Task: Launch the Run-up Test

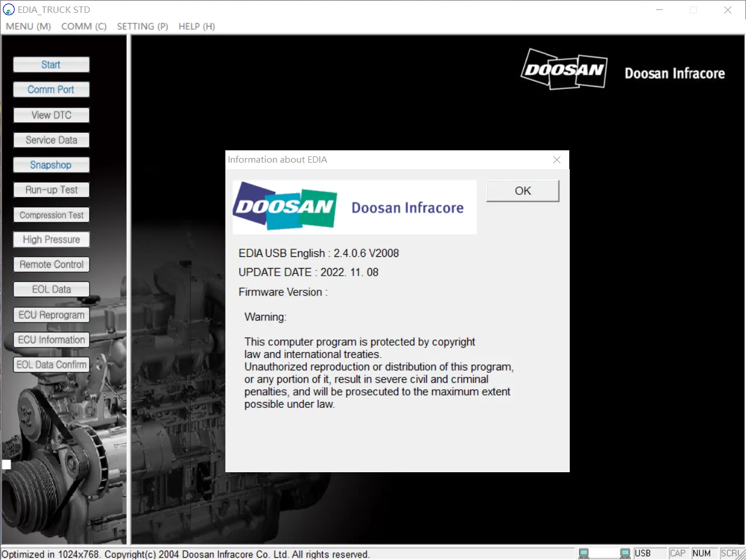Action: [51, 190]
